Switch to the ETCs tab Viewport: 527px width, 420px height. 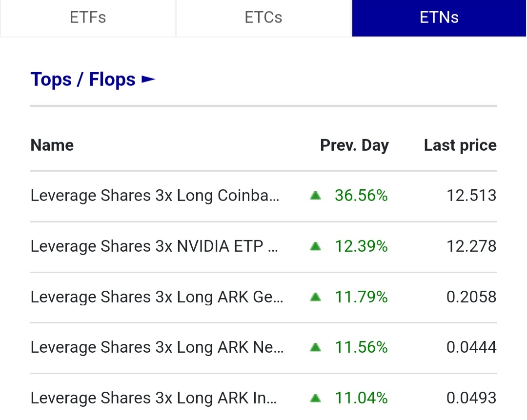(x=263, y=18)
